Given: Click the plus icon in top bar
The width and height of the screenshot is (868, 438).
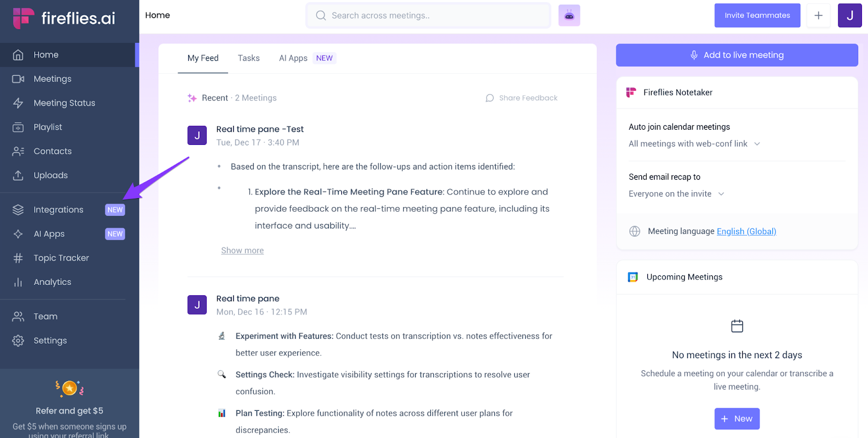Looking at the screenshot, I should (818, 16).
